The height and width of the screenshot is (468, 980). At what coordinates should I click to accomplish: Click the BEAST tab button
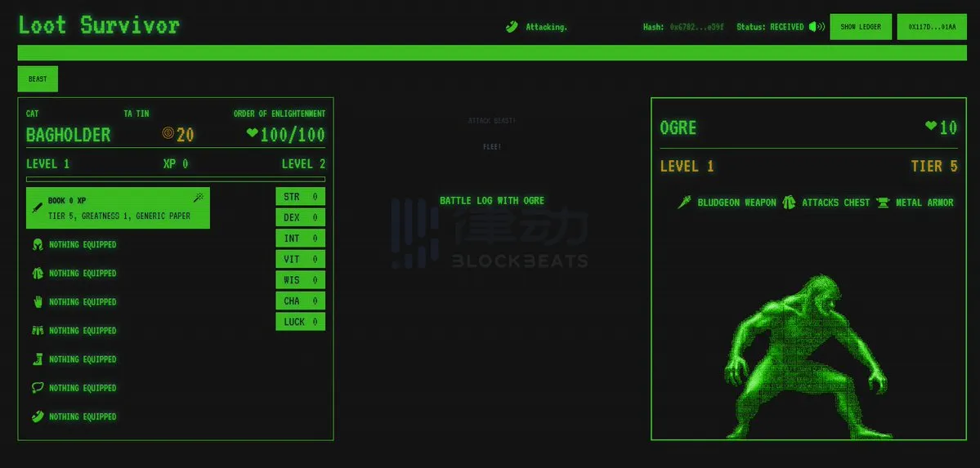(38, 79)
